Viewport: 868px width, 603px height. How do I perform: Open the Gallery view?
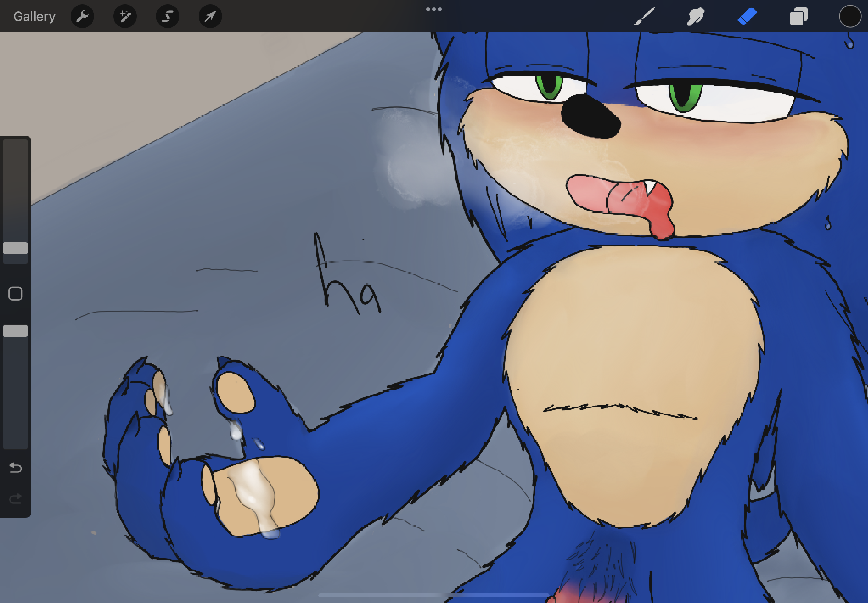[34, 16]
